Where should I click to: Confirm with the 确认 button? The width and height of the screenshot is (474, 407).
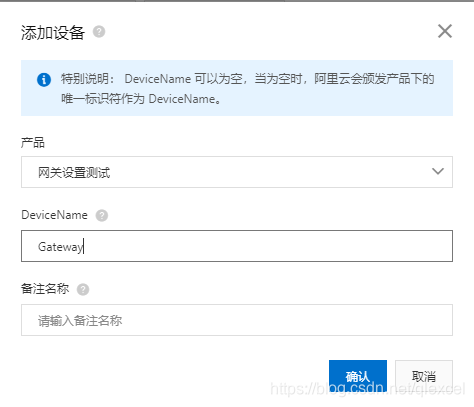358,376
